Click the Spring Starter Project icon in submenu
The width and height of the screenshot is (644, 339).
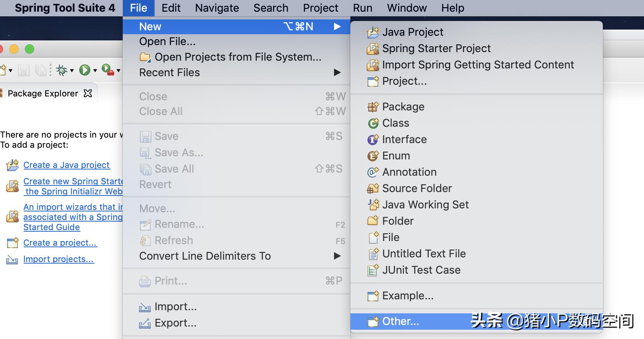[373, 49]
